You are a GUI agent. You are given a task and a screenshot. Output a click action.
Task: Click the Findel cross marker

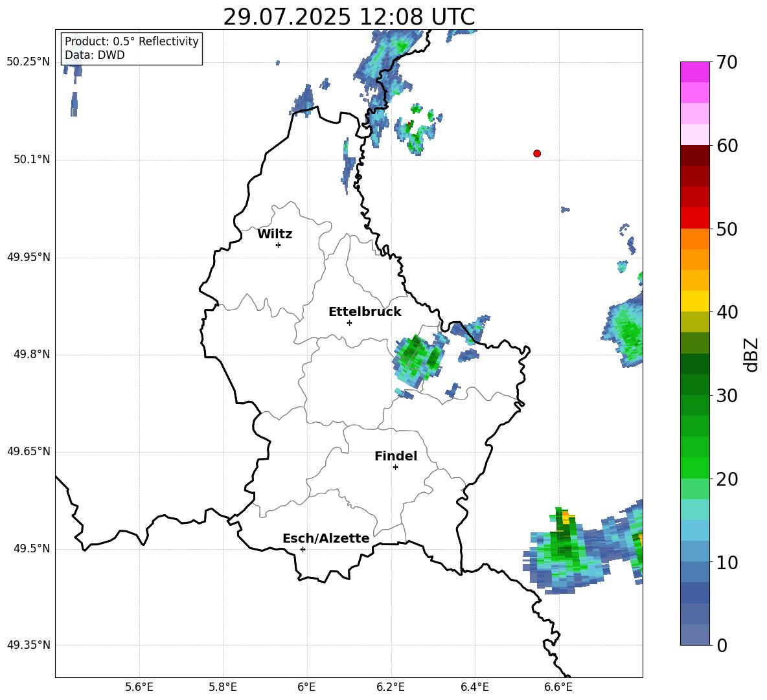coord(395,468)
